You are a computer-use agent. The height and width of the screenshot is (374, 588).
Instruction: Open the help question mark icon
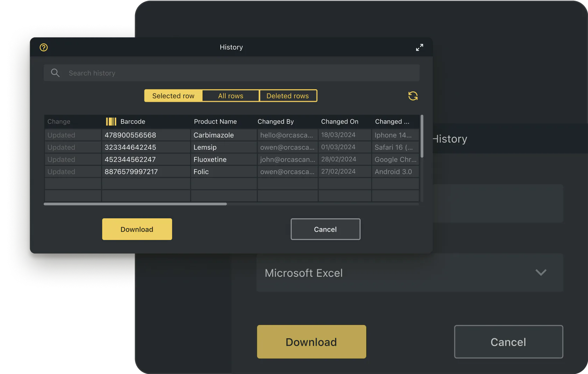pyautogui.click(x=44, y=47)
